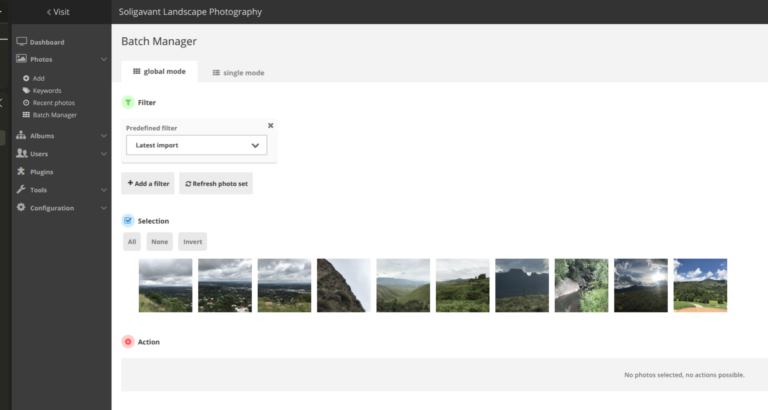Remove the Predefined filter with the X
The image size is (768, 410).
pos(270,125)
